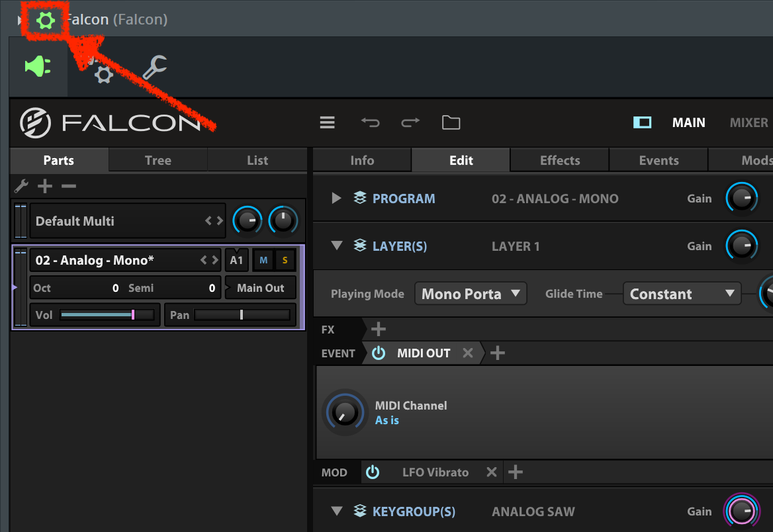
Task: Click the green speaker output icon
Action: pyautogui.click(x=37, y=66)
